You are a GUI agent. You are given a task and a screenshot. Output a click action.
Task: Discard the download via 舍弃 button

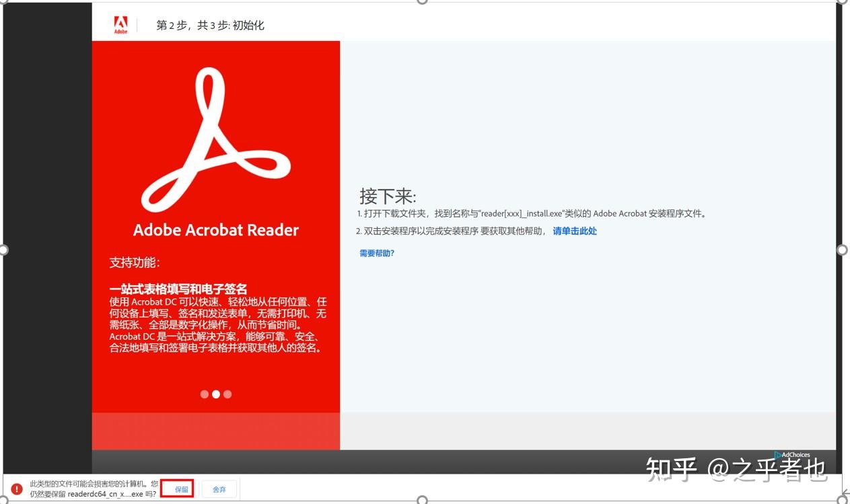(219, 489)
